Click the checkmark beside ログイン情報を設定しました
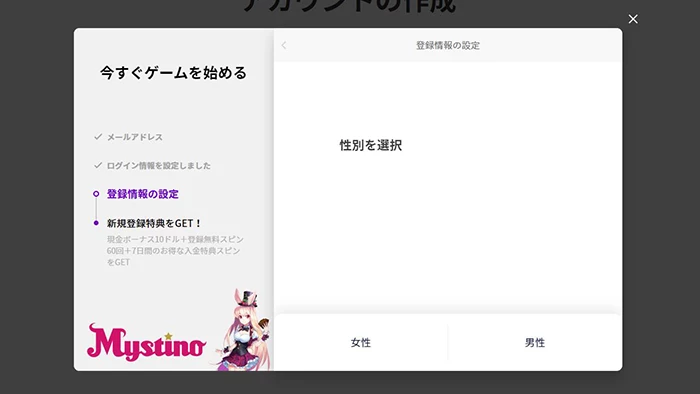The height and width of the screenshot is (394, 700). point(98,165)
